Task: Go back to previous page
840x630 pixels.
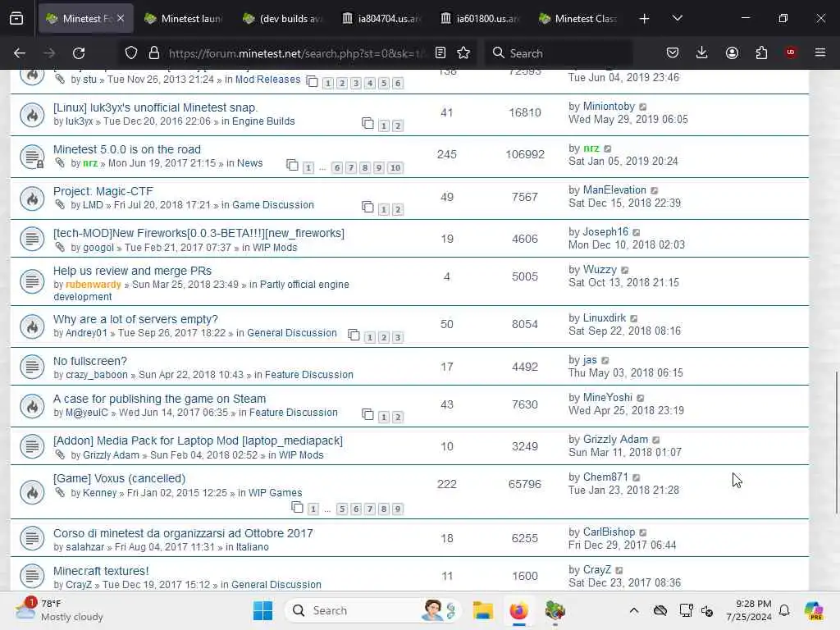Action: tap(20, 53)
